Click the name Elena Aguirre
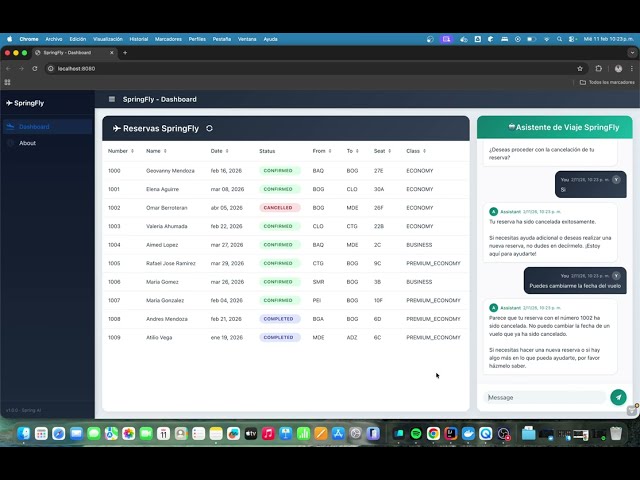 162,189
